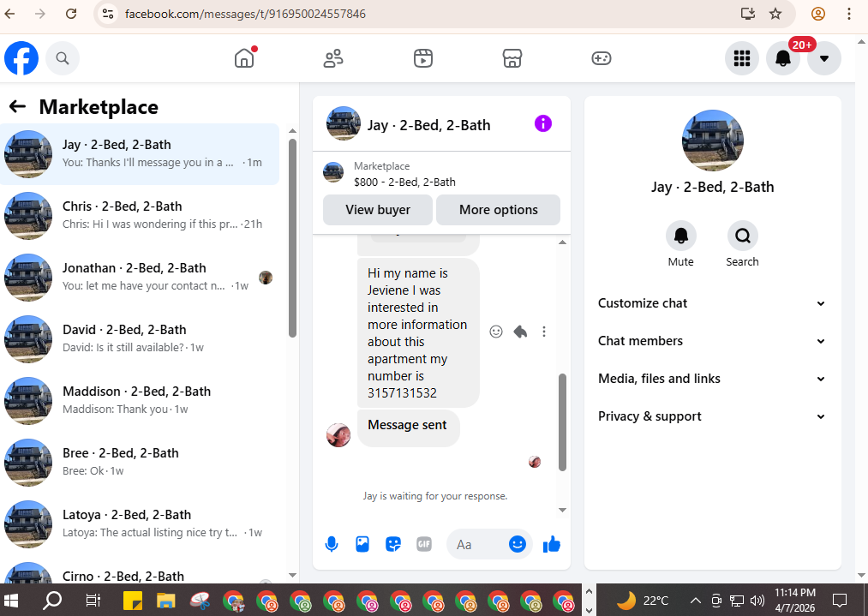Reload the page with browser refresh icon

coord(71,14)
